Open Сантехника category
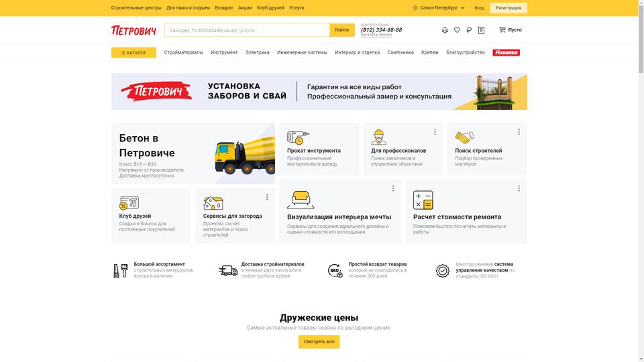 400,52
